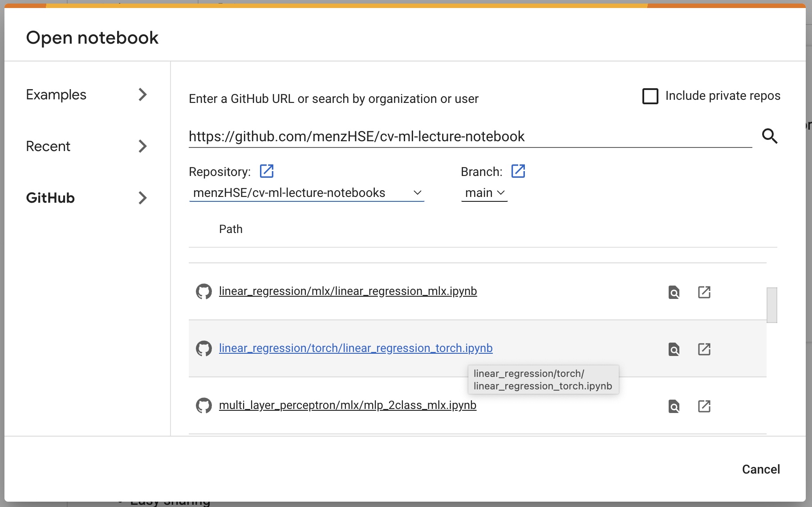Click the chevron next to Examples

pyautogui.click(x=142, y=94)
